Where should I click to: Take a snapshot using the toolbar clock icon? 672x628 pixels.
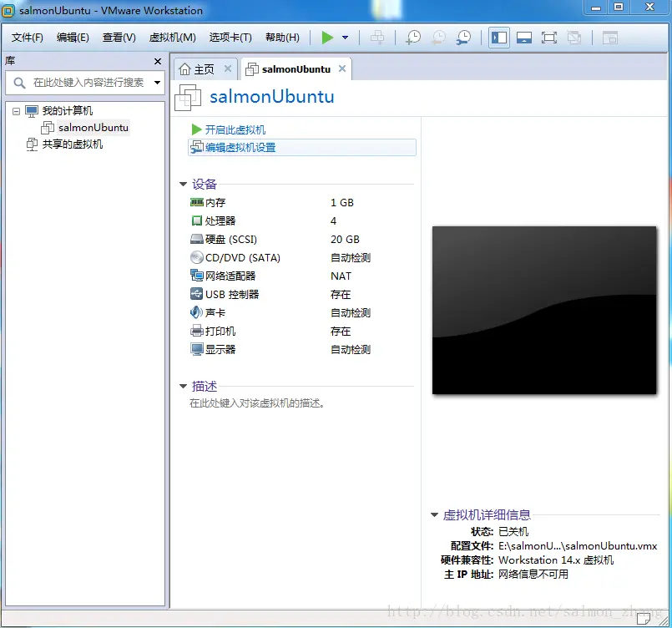click(x=413, y=38)
